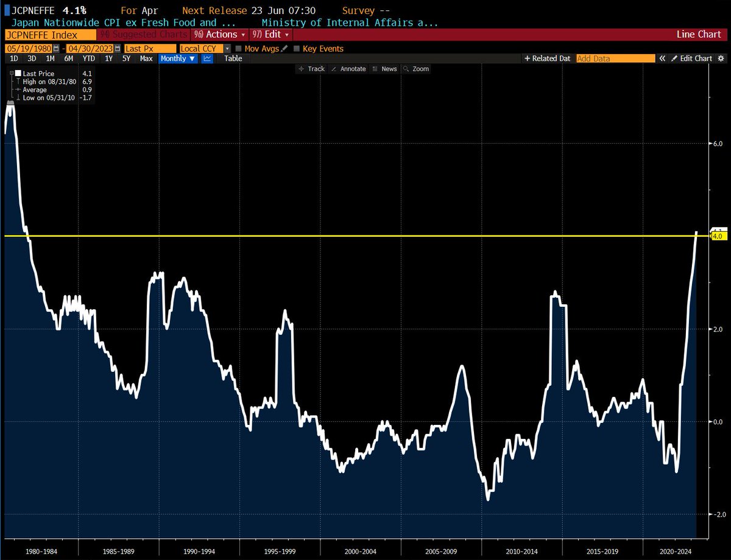The height and width of the screenshot is (560, 731).
Task: Collapse the panel using the double-chevron icon
Action: pyautogui.click(x=662, y=58)
